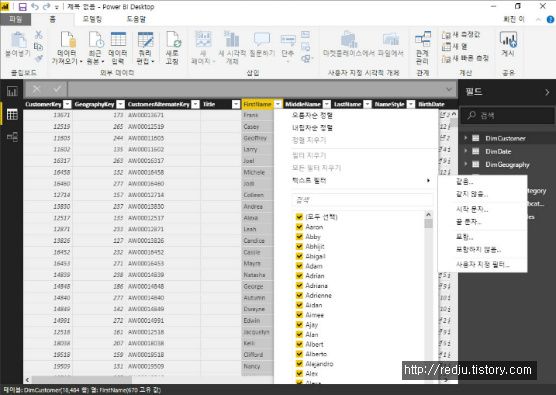This screenshot has height=395, width=556.
Task: Uncheck the Albert checkbox
Action: click(x=299, y=344)
